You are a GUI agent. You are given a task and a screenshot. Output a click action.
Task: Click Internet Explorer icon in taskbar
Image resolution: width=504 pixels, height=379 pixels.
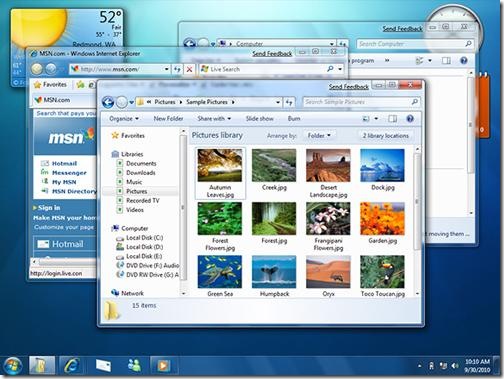coord(71,365)
